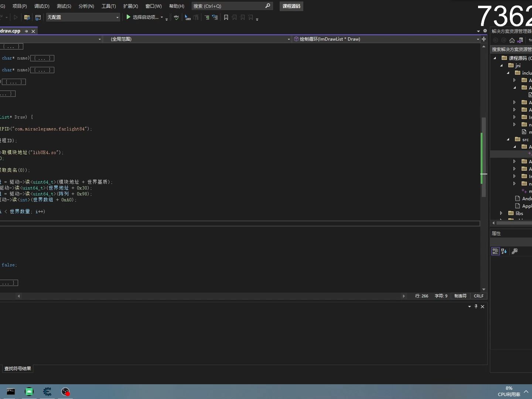
Task: Click the 搜索解决方案资源管理器 search box
Action: (511, 49)
